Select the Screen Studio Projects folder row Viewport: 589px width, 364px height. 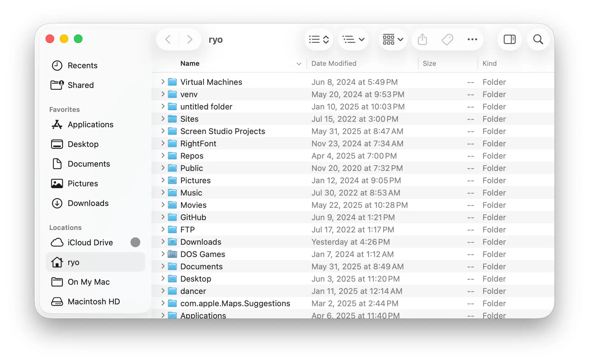click(222, 131)
